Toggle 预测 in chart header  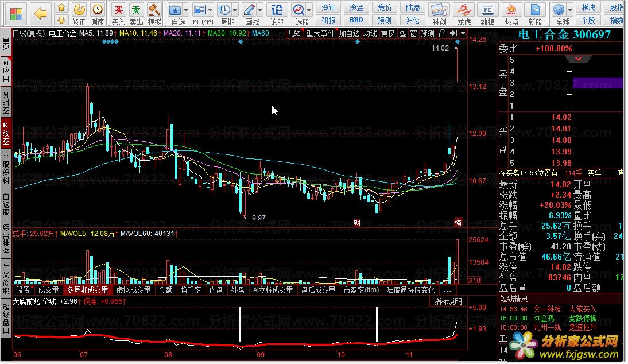tap(427, 34)
